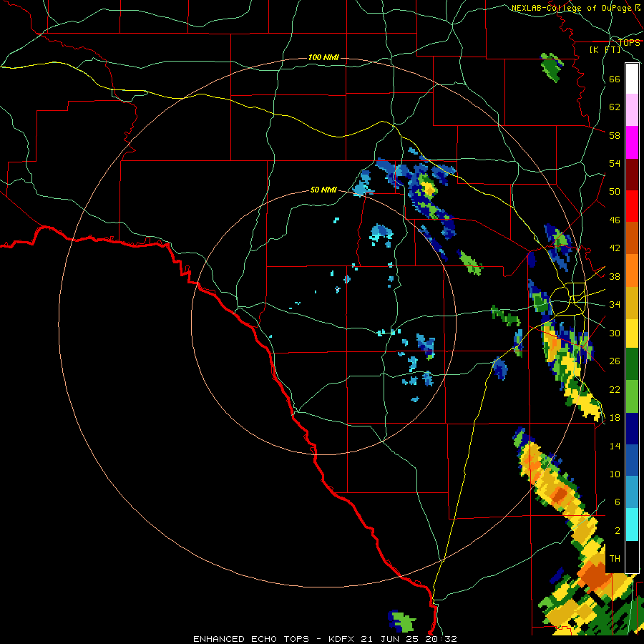Pick the burnt orange legend swatch
This screenshot has width=644, height=644.
(632, 238)
